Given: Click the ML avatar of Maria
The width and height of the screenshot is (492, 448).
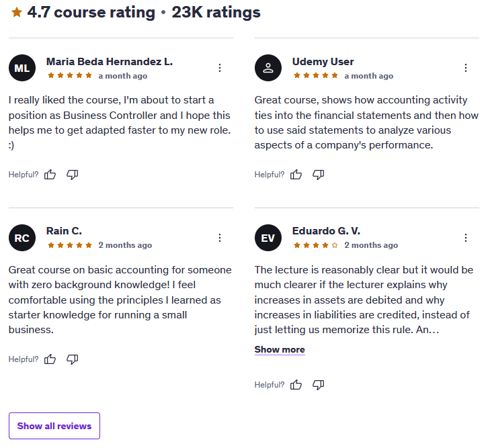Looking at the screenshot, I should tap(22, 68).
